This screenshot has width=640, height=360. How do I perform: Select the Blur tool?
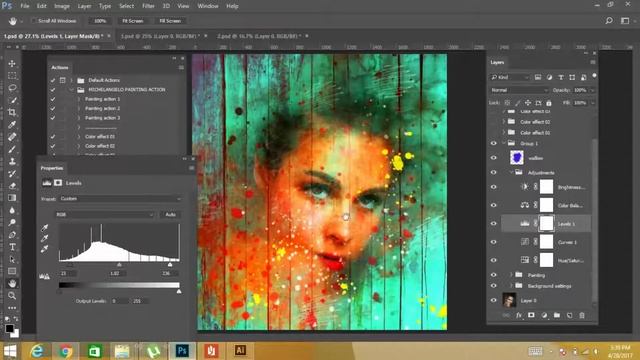coord(12,210)
